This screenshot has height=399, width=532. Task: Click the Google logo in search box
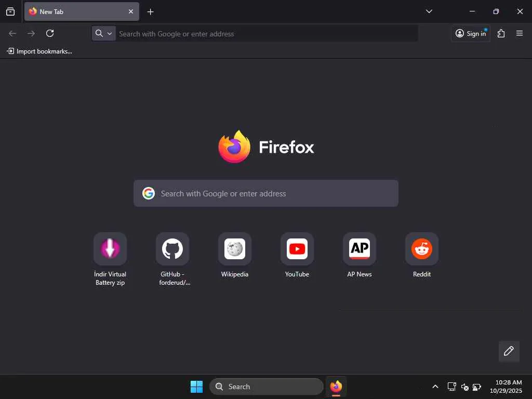(x=149, y=193)
